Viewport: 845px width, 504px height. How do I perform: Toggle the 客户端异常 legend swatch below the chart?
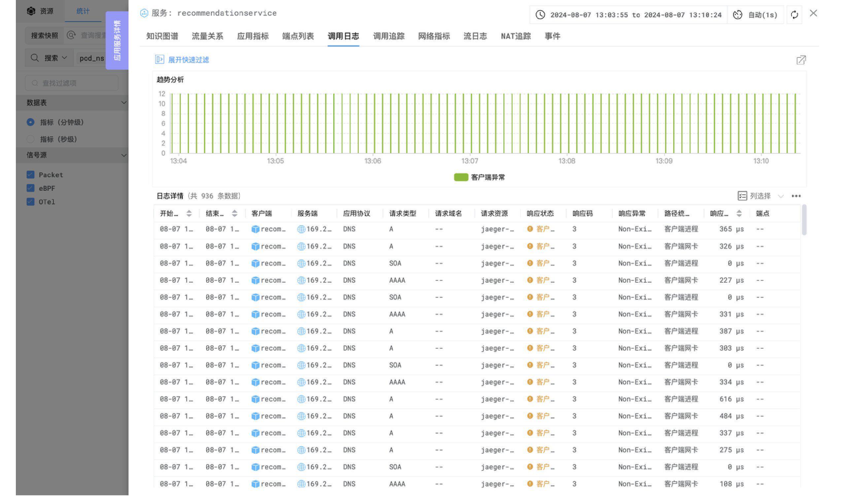pyautogui.click(x=461, y=177)
